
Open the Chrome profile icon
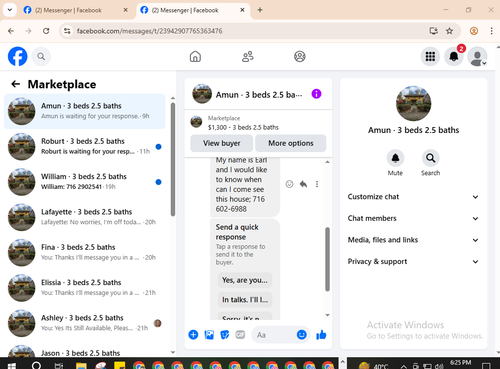pyautogui.click(x=474, y=31)
